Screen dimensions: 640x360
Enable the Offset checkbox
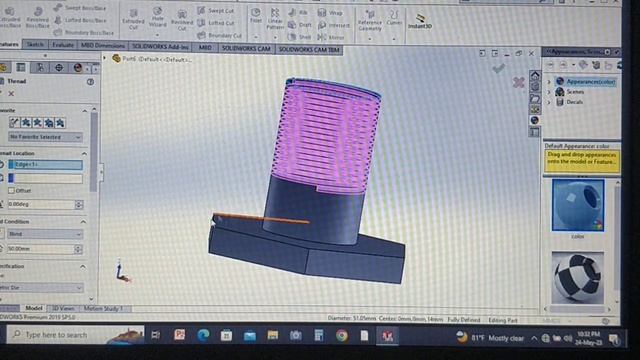[x=11, y=190]
